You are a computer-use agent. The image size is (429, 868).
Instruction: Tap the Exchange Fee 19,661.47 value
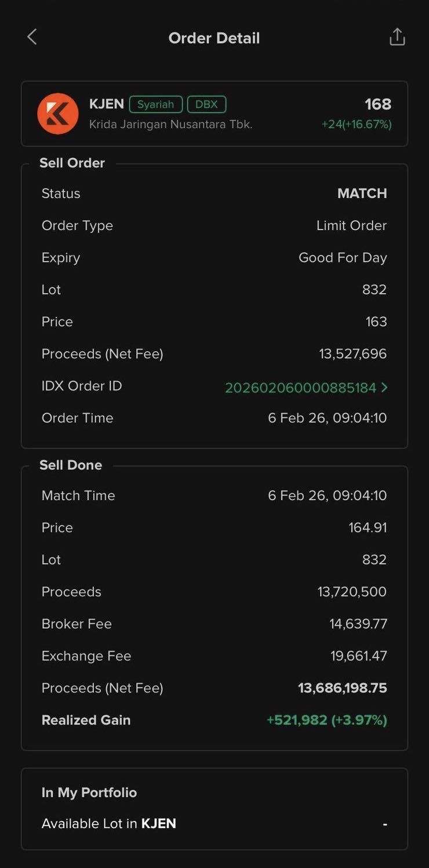[358, 656]
